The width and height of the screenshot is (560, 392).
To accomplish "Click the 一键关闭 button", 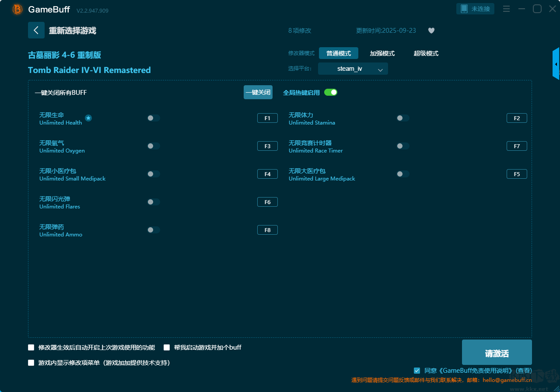I will (x=258, y=92).
